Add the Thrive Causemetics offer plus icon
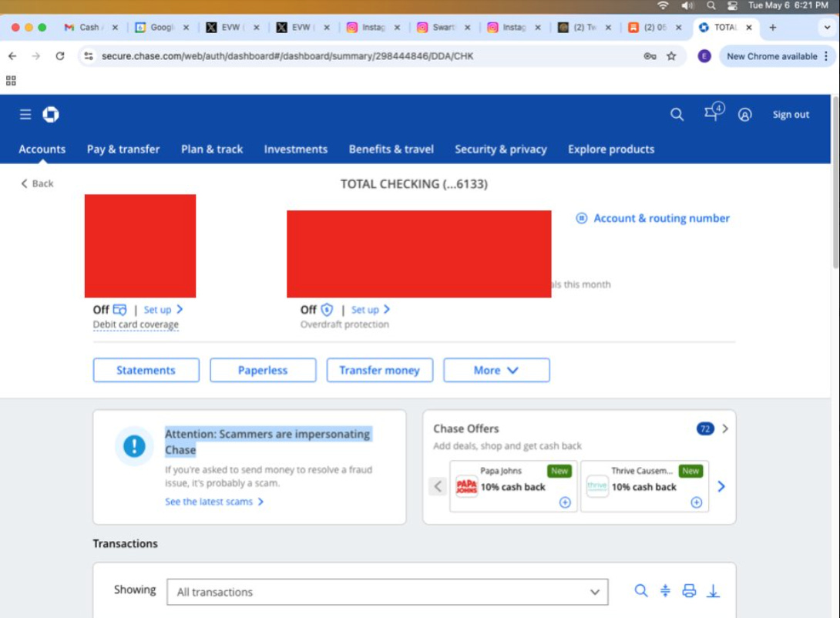 coord(696,502)
